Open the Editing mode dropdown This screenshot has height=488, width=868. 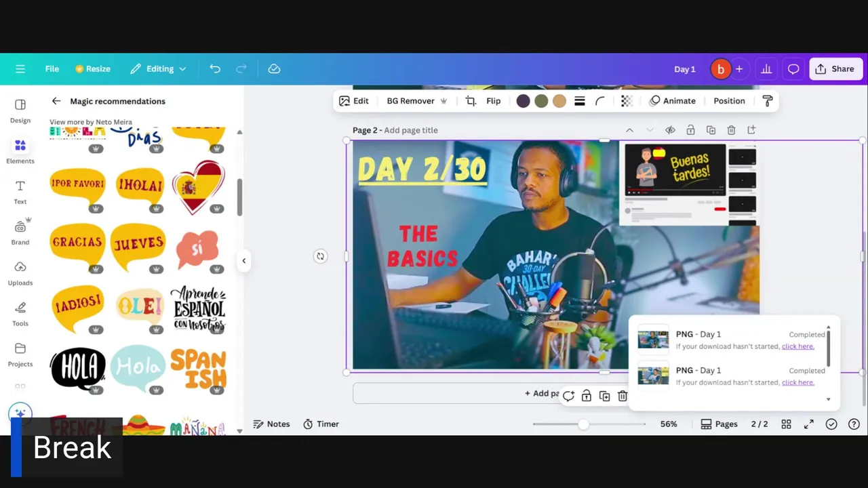pyautogui.click(x=158, y=68)
